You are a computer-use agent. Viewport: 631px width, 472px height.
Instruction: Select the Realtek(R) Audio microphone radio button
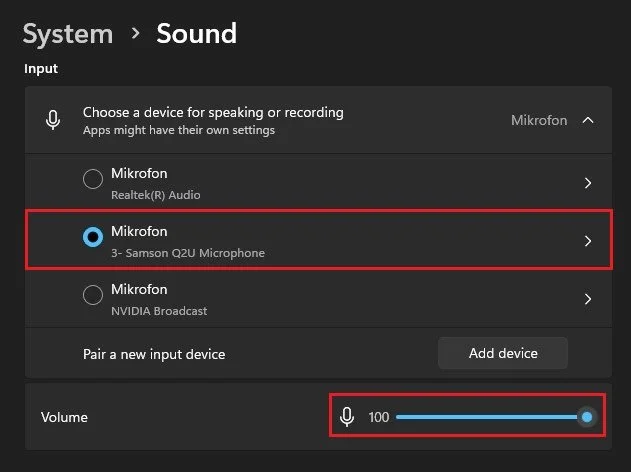(93, 180)
